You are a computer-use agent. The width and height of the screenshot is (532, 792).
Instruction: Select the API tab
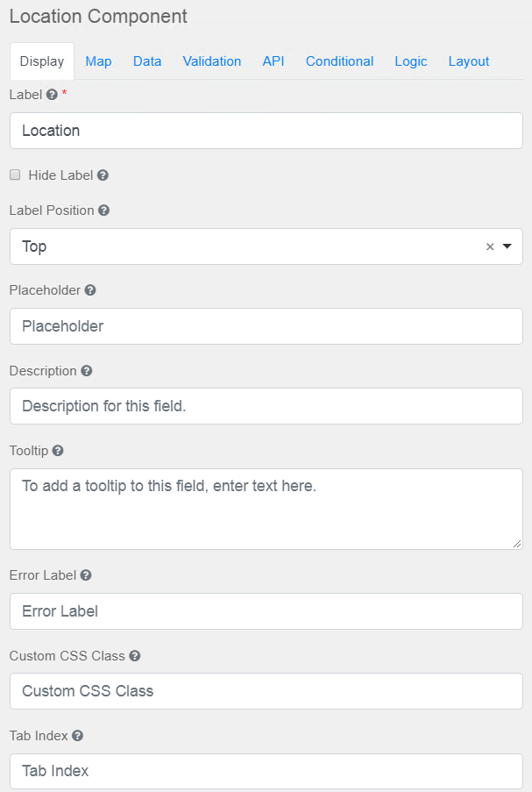pyautogui.click(x=273, y=61)
